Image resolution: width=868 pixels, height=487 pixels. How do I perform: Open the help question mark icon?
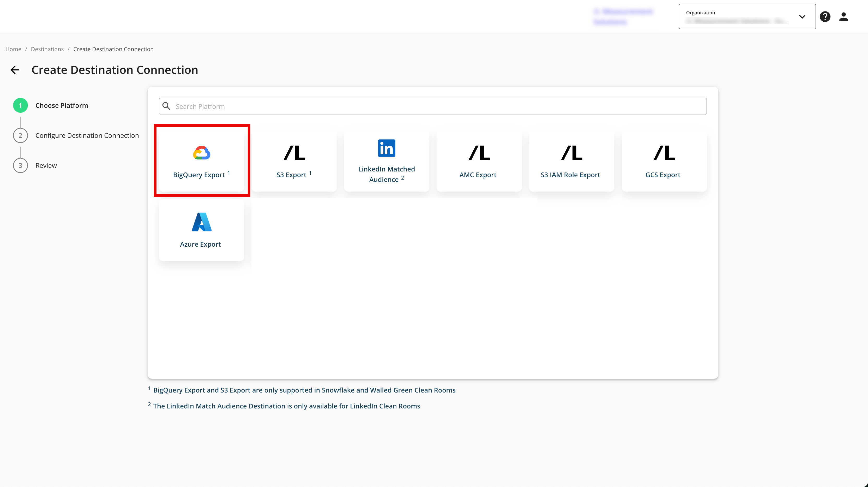coord(825,16)
